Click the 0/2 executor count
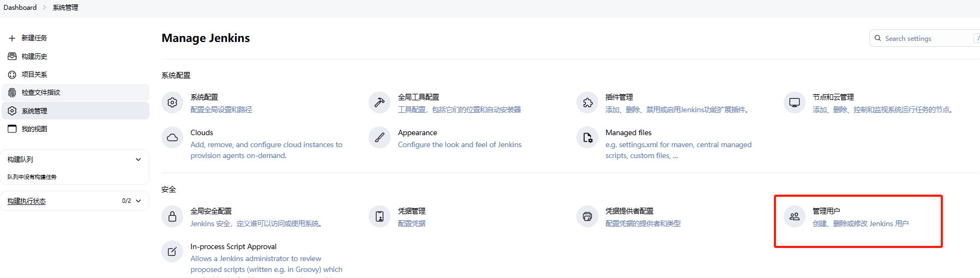 pyautogui.click(x=127, y=201)
